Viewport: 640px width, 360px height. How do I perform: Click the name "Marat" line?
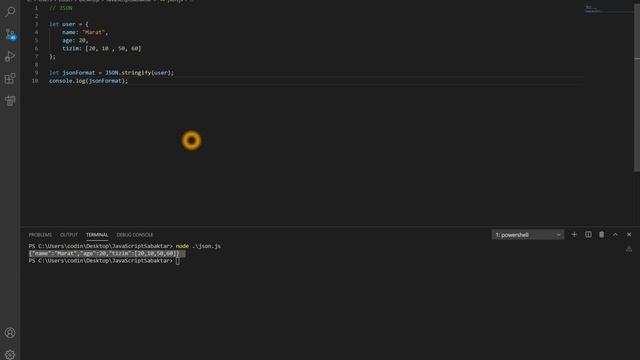pos(85,32)
